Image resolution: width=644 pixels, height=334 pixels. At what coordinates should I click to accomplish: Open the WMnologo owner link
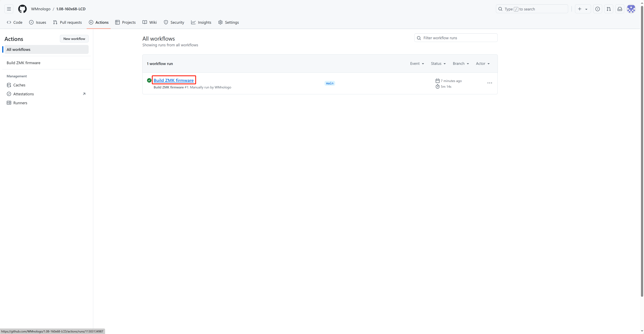(41, 9)
